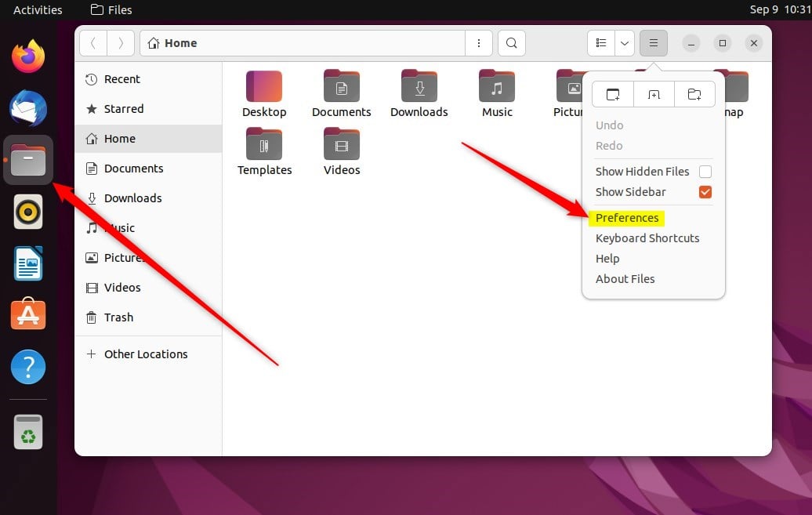Open the view options dropdown chevron
The height and width of the screenshot is (515, 812).
coord(625,43)
